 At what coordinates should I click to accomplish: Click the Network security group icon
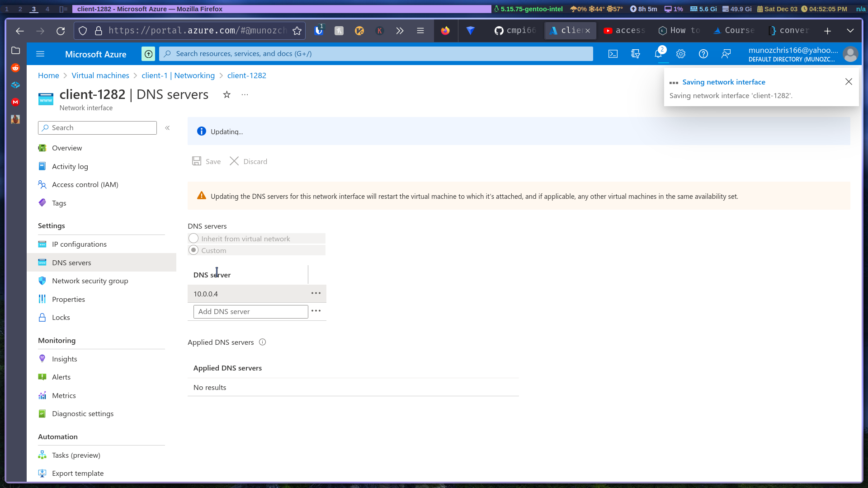click(x=42, y=281)
